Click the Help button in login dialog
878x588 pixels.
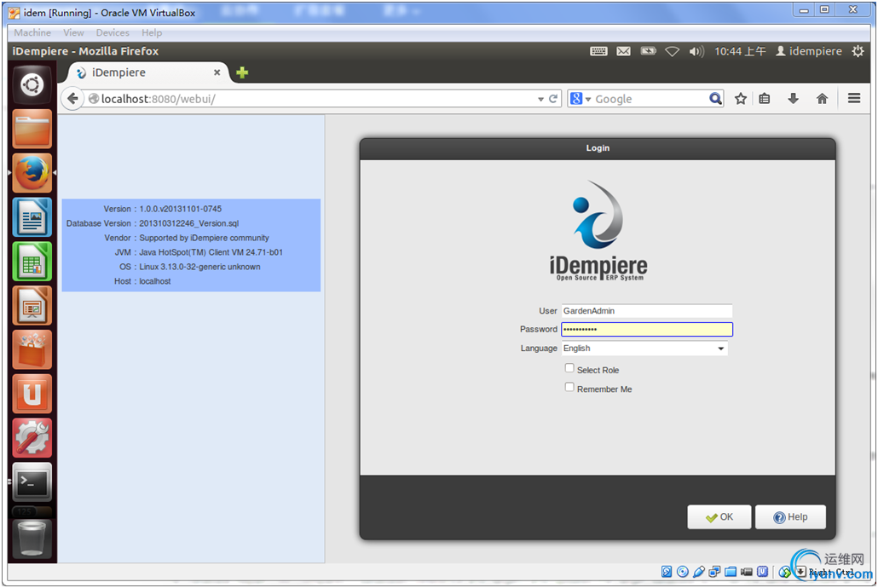pyautogui.click(x=790, y=517)
